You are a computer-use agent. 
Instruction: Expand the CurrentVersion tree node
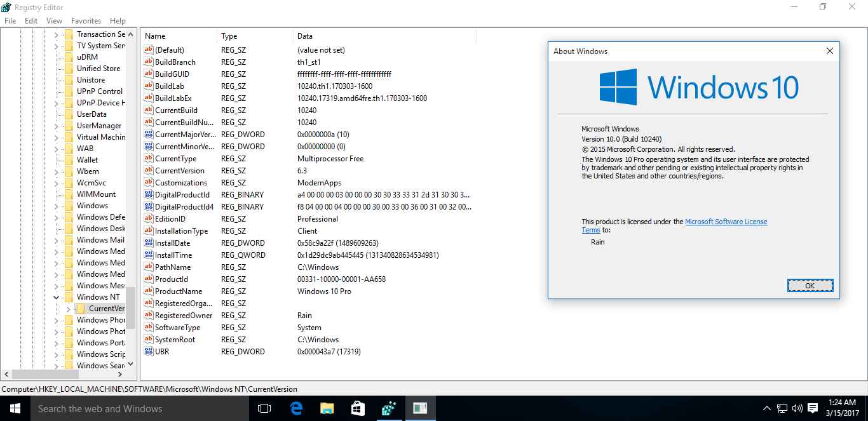point(68,308)
